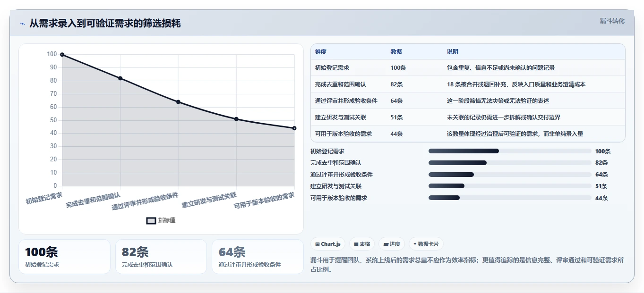Viewport: 644px width, 293px height.
Task: Click the 82条 value at the end of the progress bar
Action: (x=601, y=163)
